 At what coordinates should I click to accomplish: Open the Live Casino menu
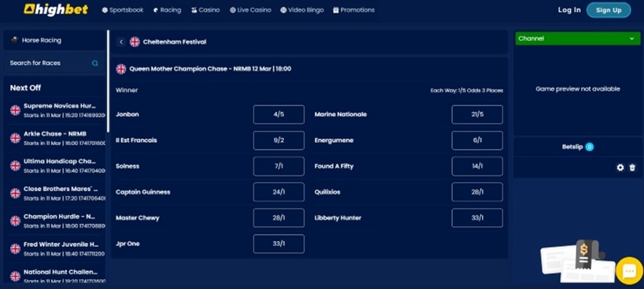[x=250, y=10]
